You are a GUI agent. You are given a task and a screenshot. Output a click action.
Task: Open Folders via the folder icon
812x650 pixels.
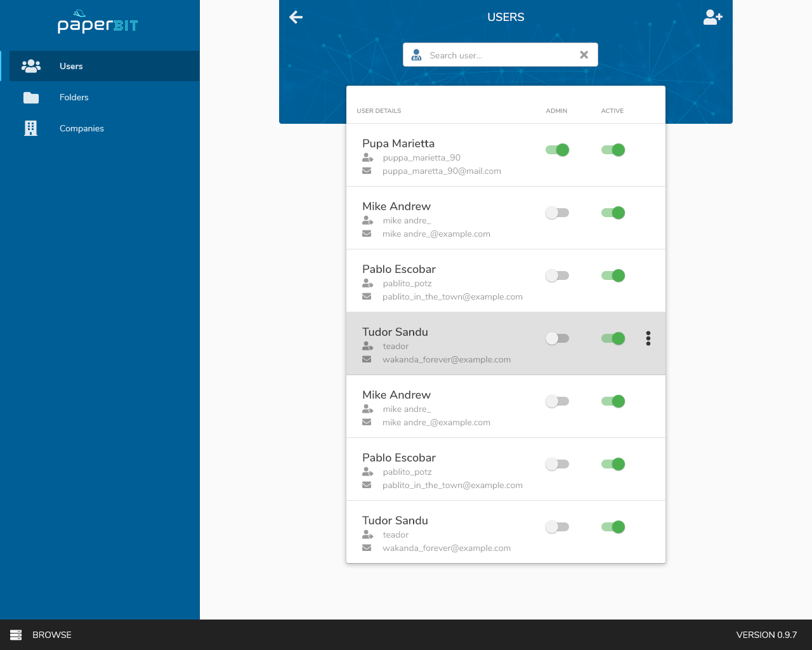coord(30,97)
